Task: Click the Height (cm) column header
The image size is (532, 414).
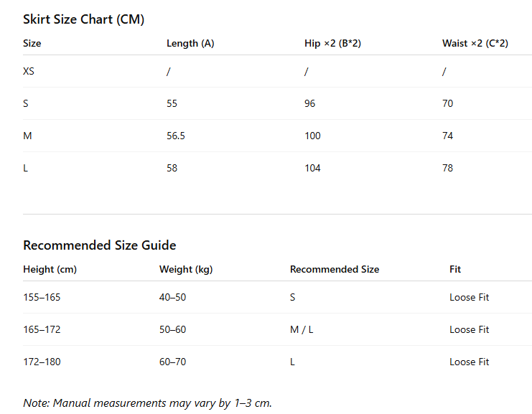Action: (50, 269)
